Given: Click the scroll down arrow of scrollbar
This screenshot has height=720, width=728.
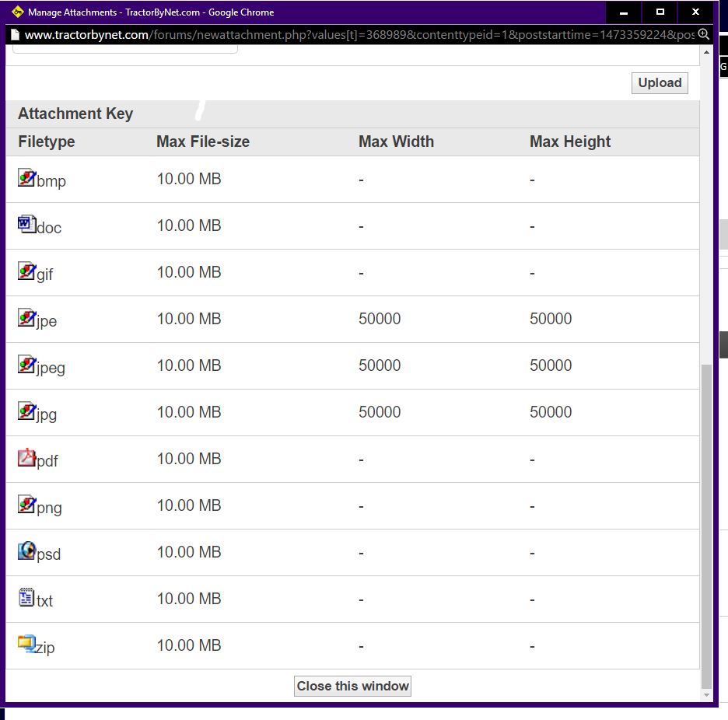Looking at the screenshot, I should [706, 694].
